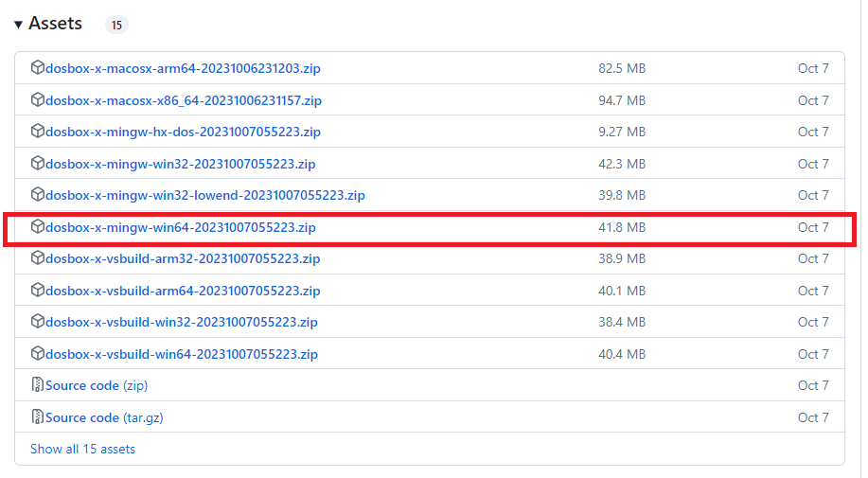
Task: Click package icon beside mingw-win32-lowend zip
Action: click(x=37, y=195)
